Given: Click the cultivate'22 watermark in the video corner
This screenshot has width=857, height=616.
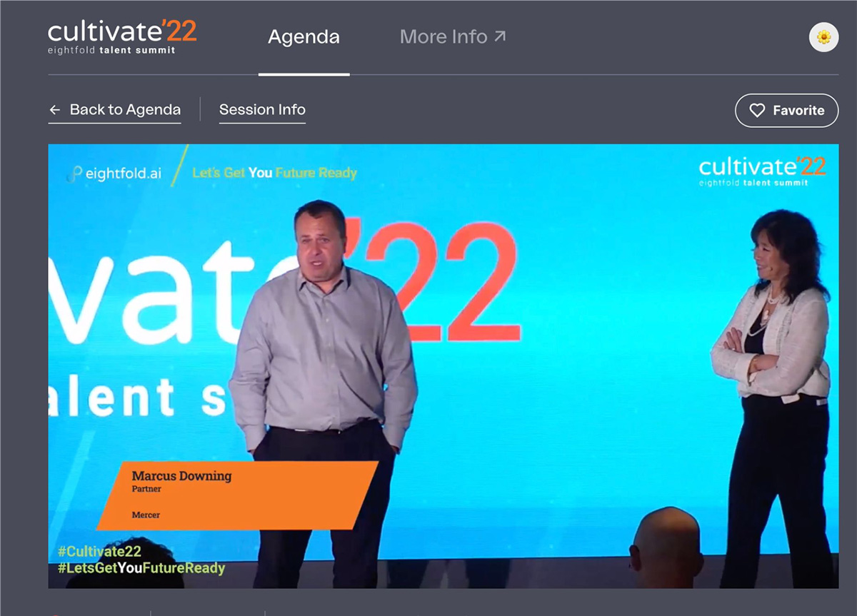Looking at the screenshot, I should (x=762, y=171).
